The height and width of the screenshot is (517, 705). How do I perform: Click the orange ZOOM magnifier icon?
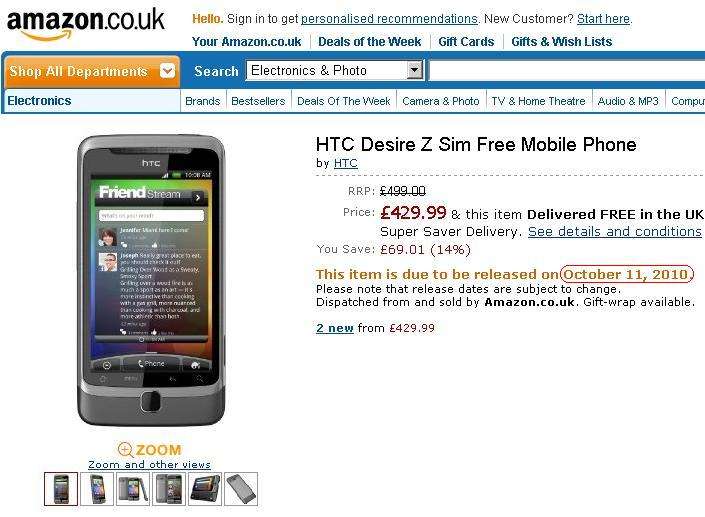click(x=125, y=450)
